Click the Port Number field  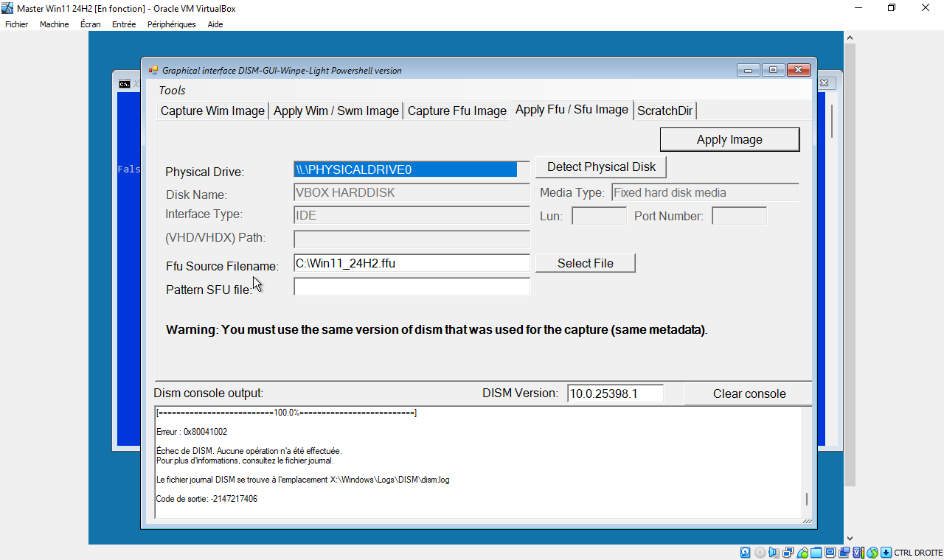(739, 216)
